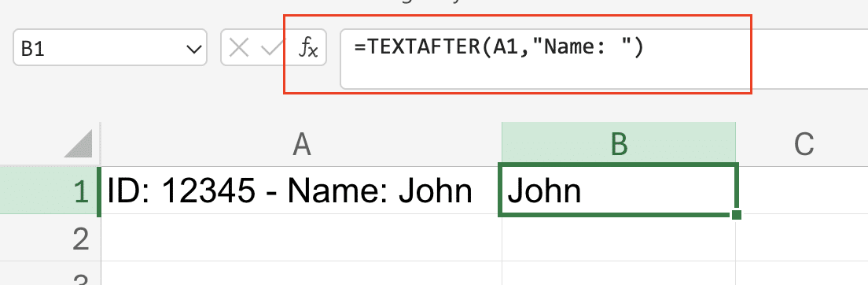Click the Select All corner triangle
This screenshot has width=868, height=285.
tap(81, 143)
